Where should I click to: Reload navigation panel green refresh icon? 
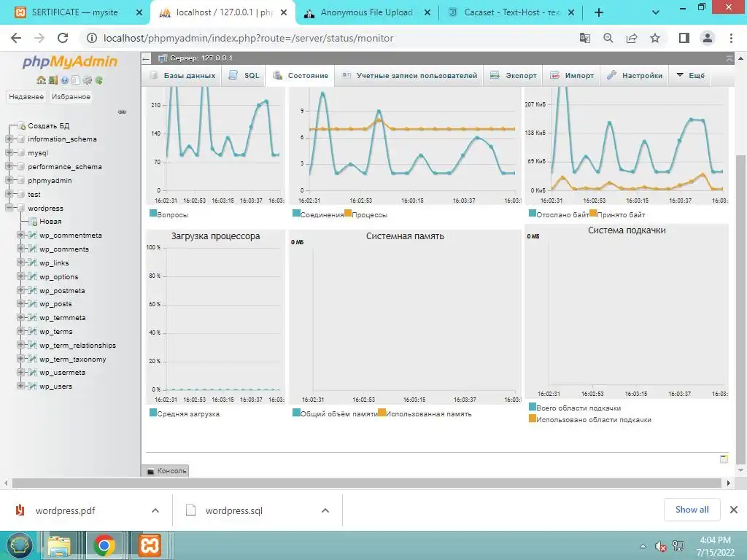[98, 80]
